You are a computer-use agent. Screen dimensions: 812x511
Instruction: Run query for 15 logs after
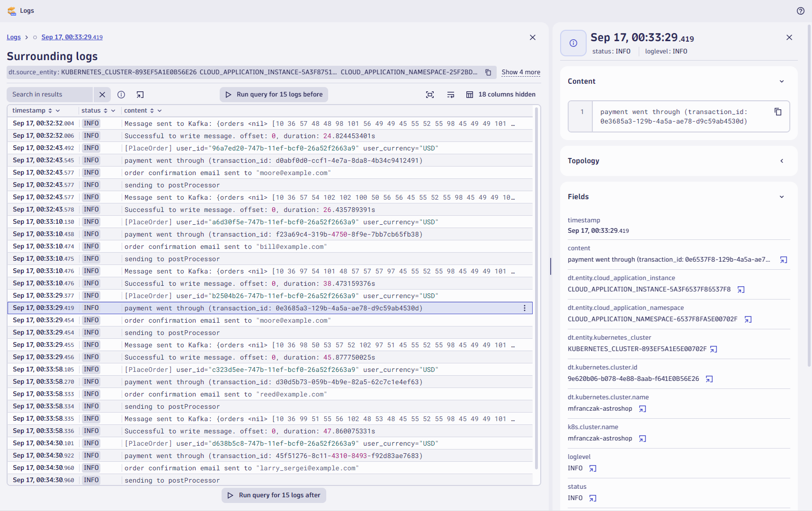point(274,495)
